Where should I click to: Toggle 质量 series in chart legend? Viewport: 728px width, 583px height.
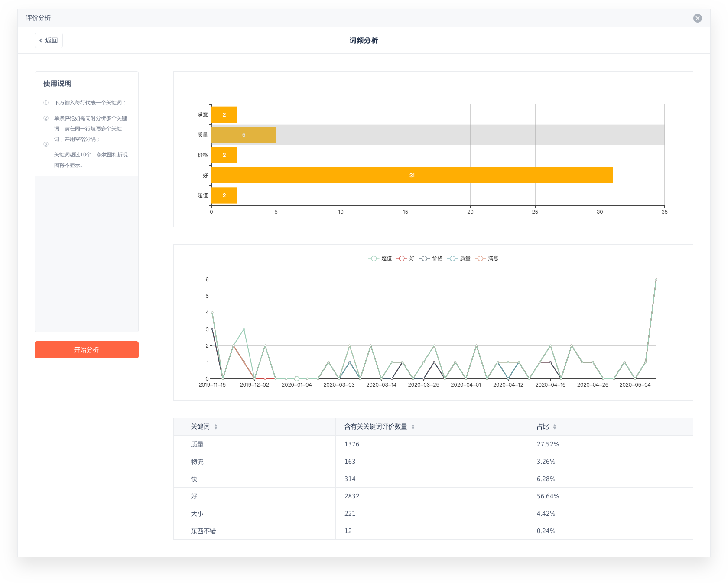point(459,258)
